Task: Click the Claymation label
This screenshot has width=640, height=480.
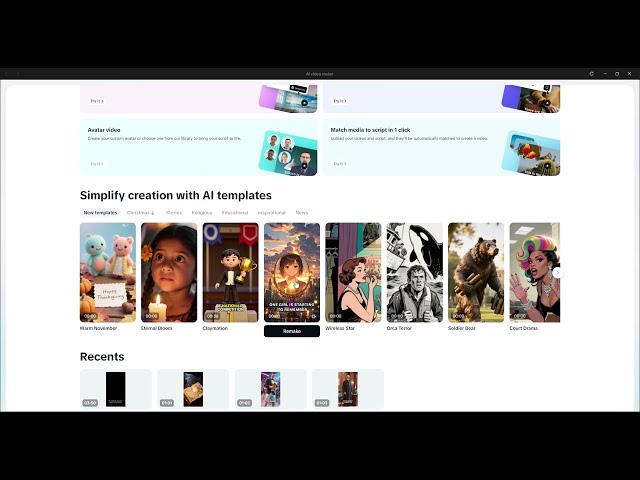Action: 215,328
